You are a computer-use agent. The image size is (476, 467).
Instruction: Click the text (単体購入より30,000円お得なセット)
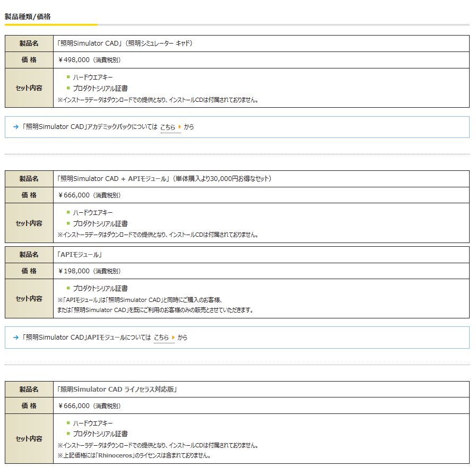[222, 179]
